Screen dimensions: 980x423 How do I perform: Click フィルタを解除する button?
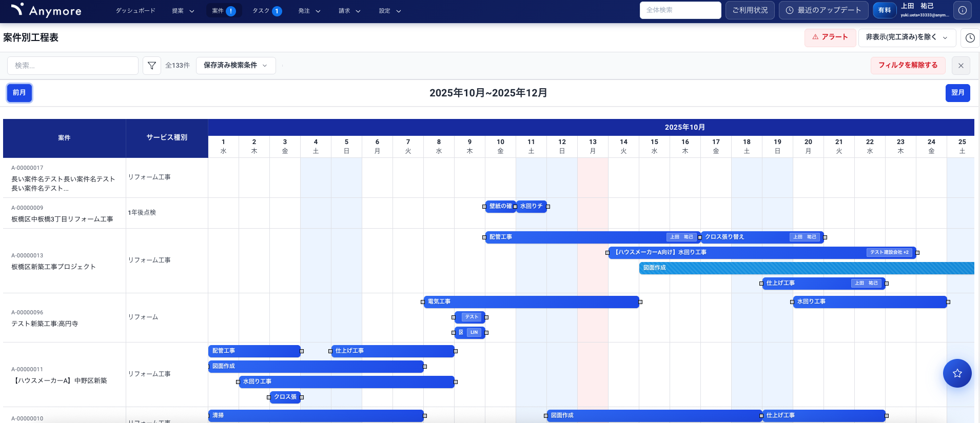pyautogui.click(x=908, y=66)
